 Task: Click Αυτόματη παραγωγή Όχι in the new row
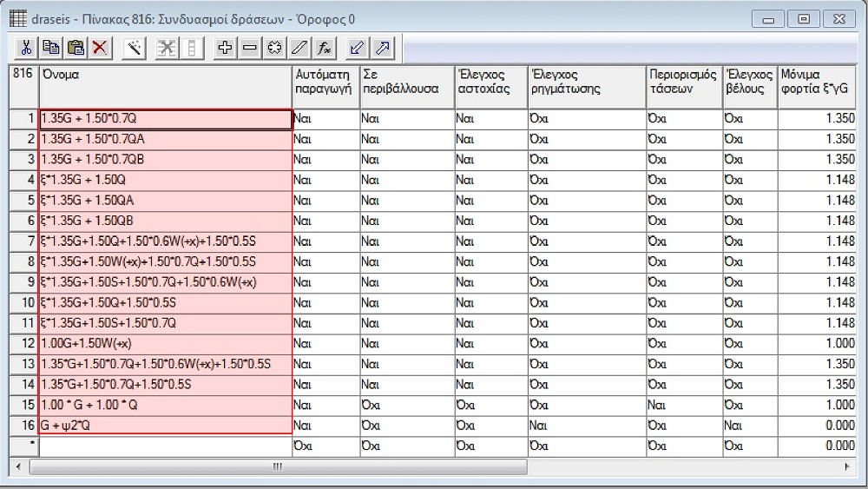(x=325, y=446)
